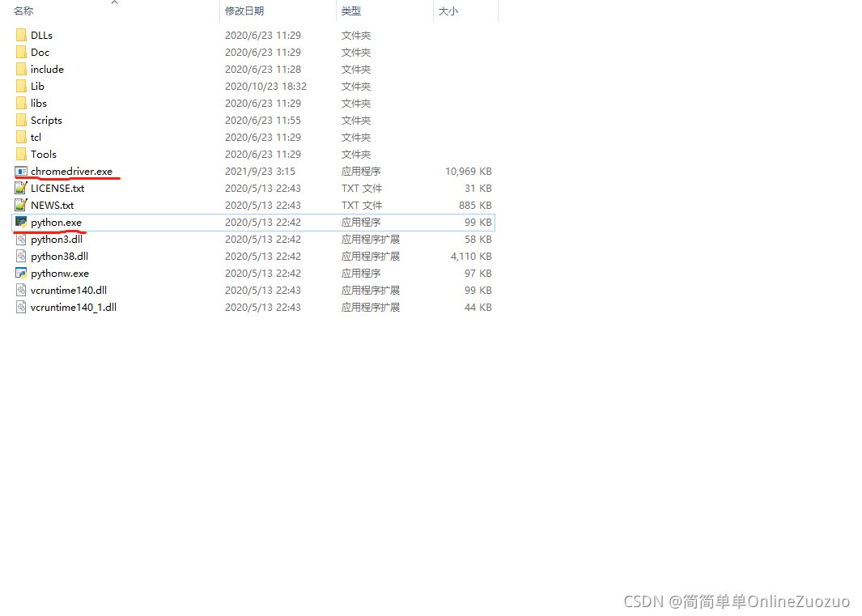This screenshot has width=862, height=616.
Task: Click the 31 KB size value
Action: point(478,189)
